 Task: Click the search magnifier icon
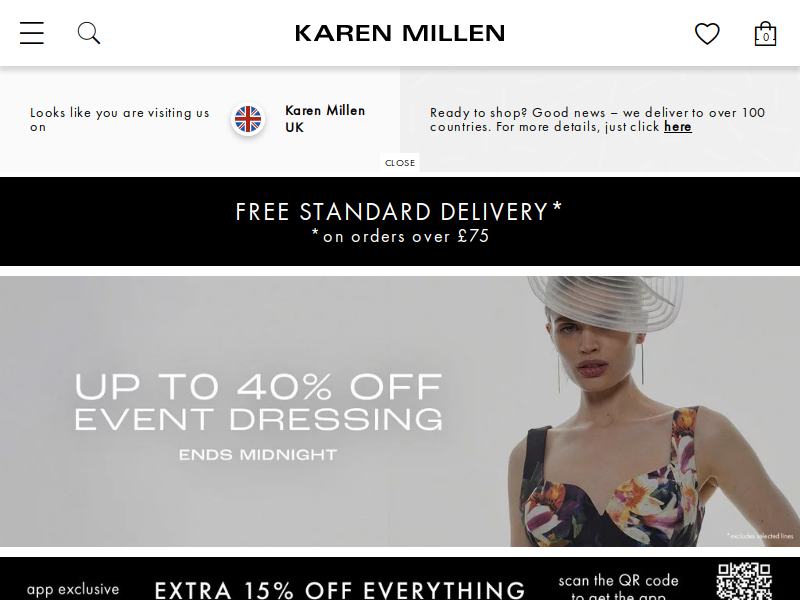pyautogui.click(x=89, y=33)
